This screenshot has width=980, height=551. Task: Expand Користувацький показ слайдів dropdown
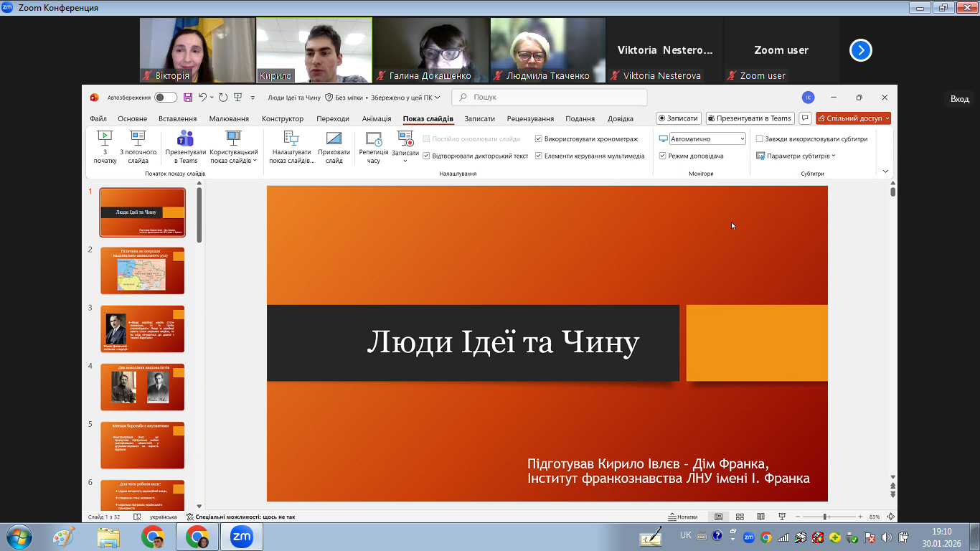point(233,151)
